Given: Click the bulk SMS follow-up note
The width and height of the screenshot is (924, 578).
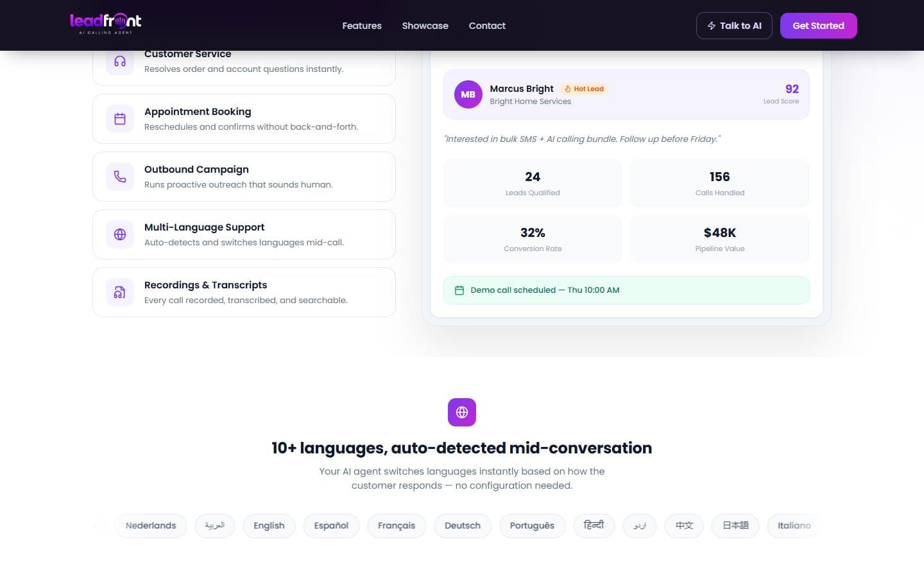Looking at the screenshot, I should 582,139.
